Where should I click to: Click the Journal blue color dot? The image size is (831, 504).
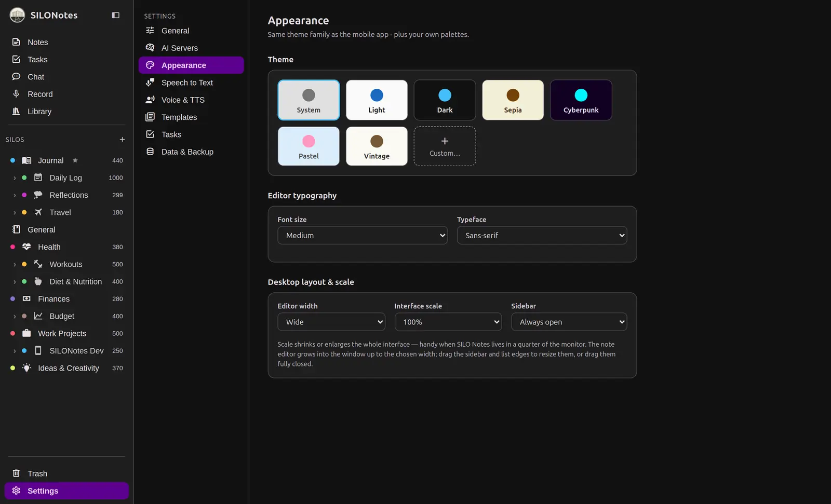(12, 160)
